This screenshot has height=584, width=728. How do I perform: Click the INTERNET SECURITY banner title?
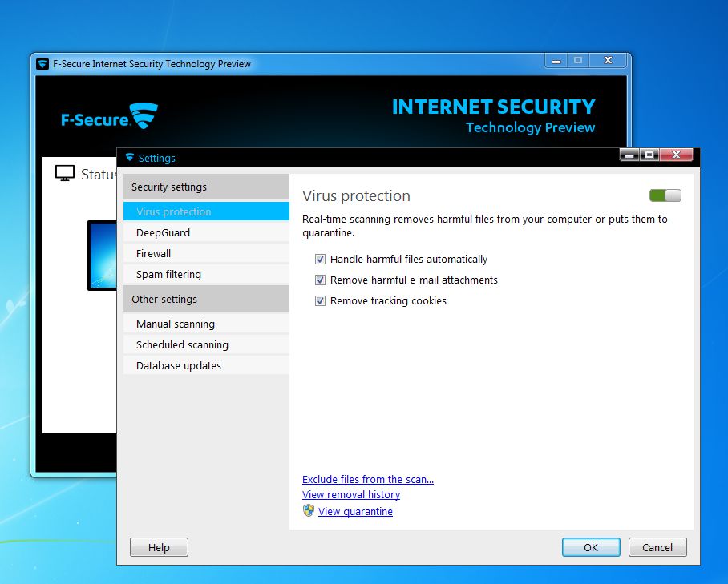click(494, 107)
